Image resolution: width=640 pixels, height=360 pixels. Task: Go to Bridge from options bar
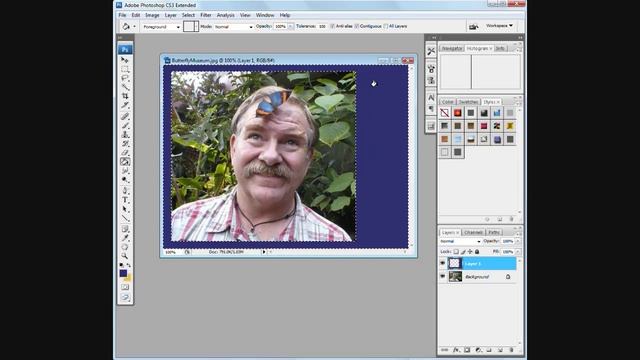(x=473, y=26)
